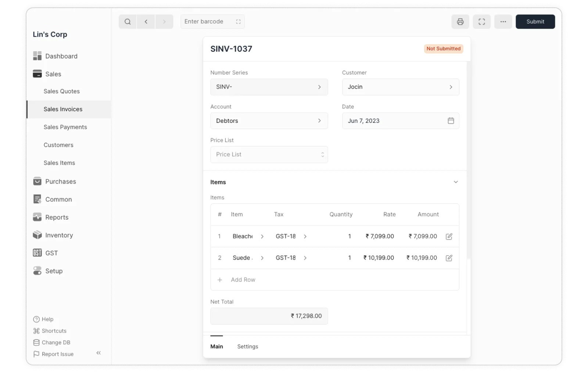Click the Amount column header
Screen dimensions: 588x373
point(428,214)
